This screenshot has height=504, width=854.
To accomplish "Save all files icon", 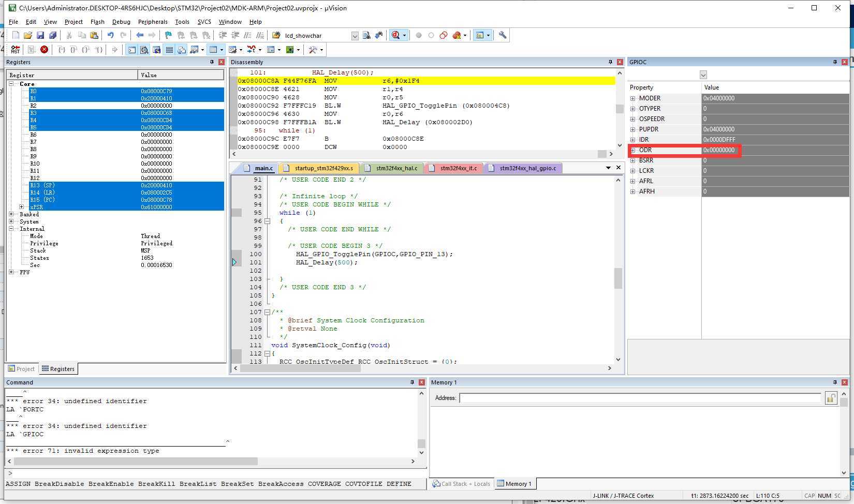I will tap(53, 35).
